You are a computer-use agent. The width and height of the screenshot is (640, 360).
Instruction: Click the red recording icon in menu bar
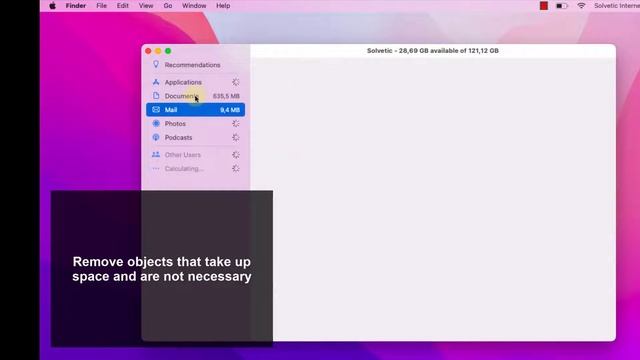[x=544, y=6]
